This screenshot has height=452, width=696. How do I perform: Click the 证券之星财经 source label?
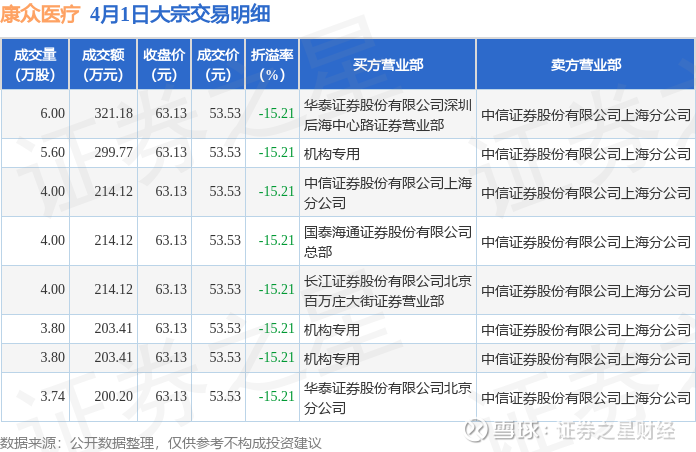[x=616, y=430]
